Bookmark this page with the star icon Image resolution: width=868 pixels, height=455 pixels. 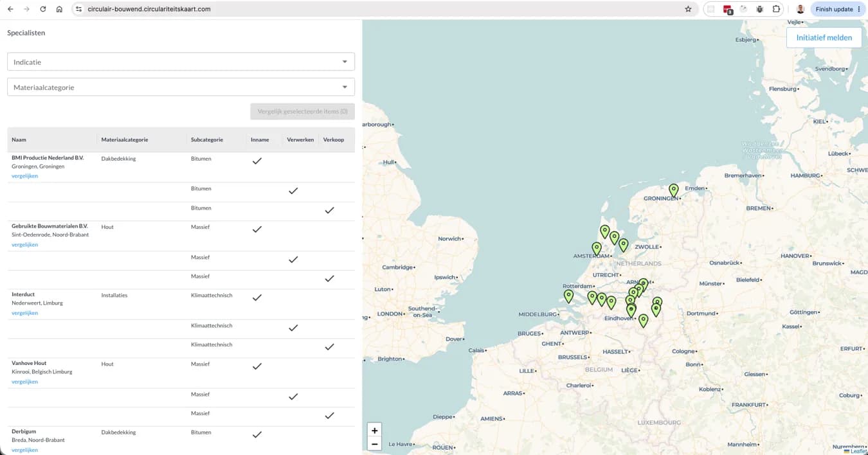point(688,9)
